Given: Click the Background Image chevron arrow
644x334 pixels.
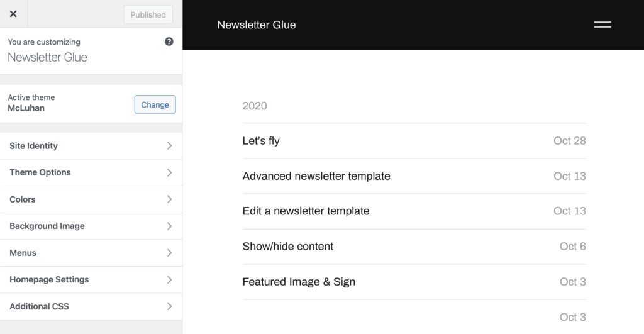Looking at the screenshot, I should pyautogui.click(x=169, y=226).
